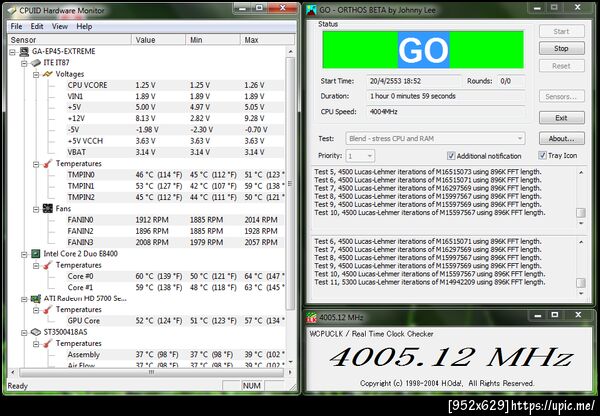Screen dimensions: 600x416
Task: Select the Assembly temperature row
Action: click(x=175, y=355)
